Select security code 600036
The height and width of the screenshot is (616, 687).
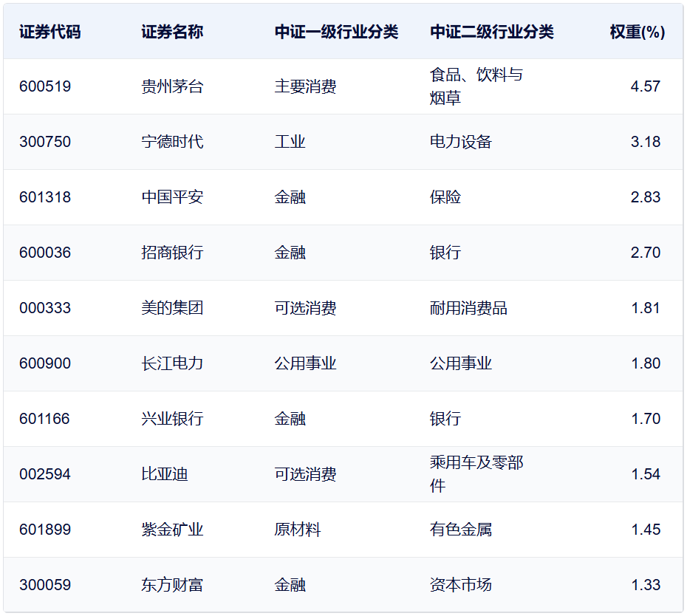coord(45,253)
